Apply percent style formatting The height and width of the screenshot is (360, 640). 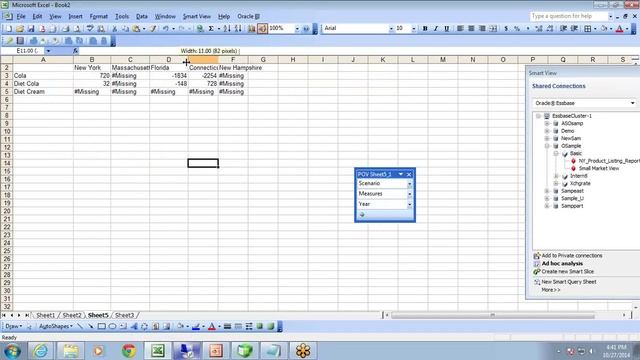point(517,29)
